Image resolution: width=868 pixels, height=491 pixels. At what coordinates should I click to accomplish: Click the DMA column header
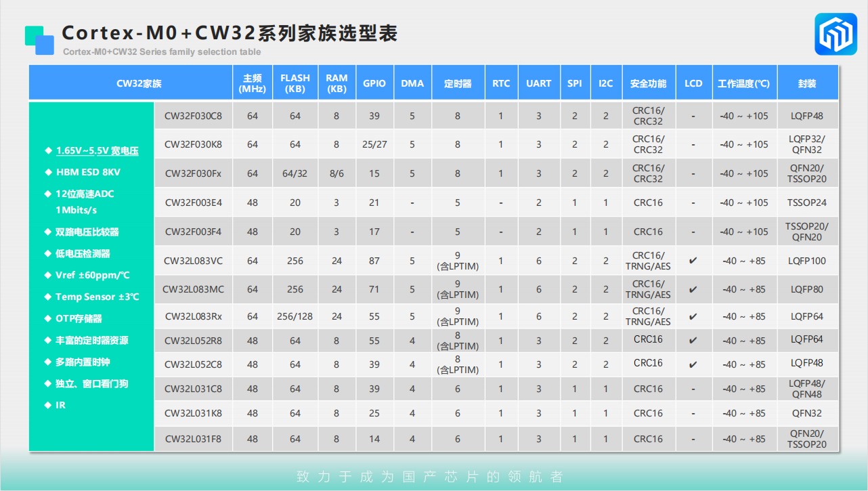point(412,83)
